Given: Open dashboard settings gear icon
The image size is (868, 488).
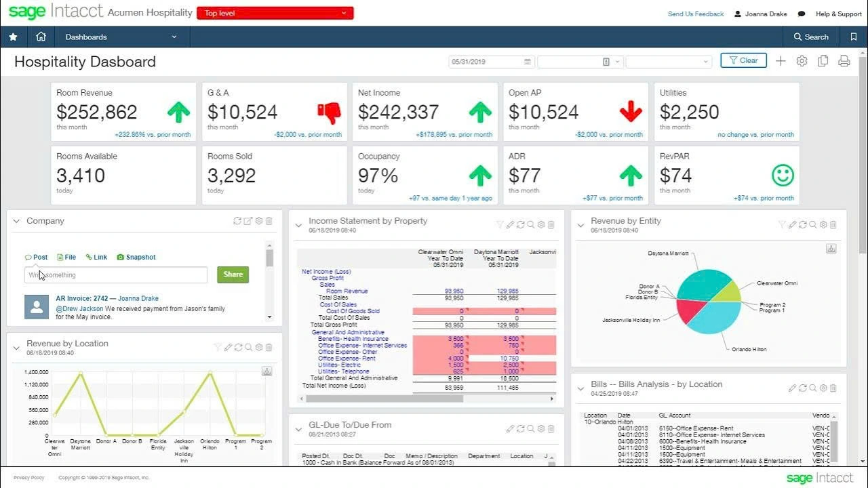Looking at the screenshot, I should coord(802,60).
